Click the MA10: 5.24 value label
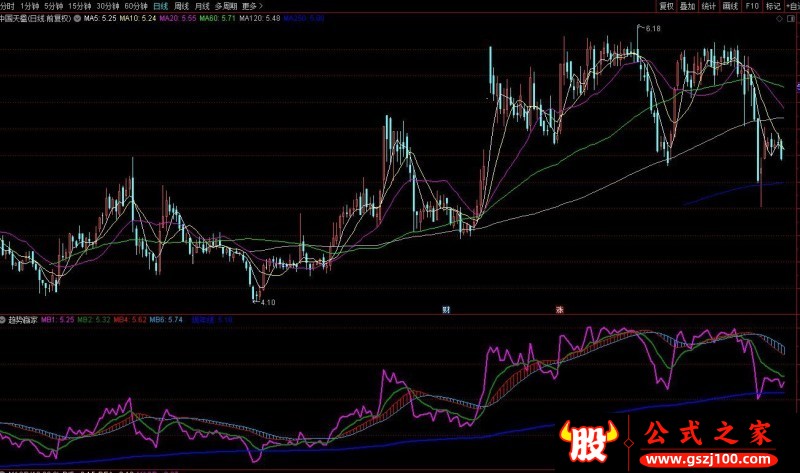Screen dimensions: 800x473 (x=138, y=18)
